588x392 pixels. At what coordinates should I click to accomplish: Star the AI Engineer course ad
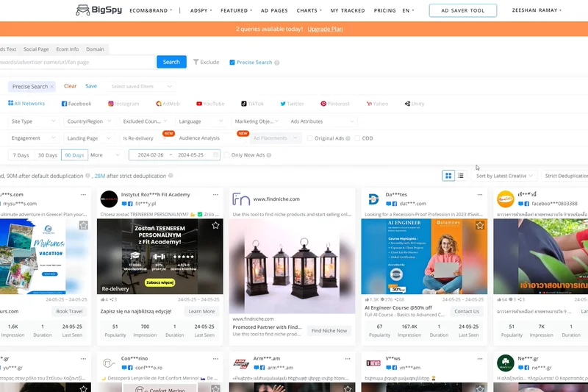(x=480, y=226)
